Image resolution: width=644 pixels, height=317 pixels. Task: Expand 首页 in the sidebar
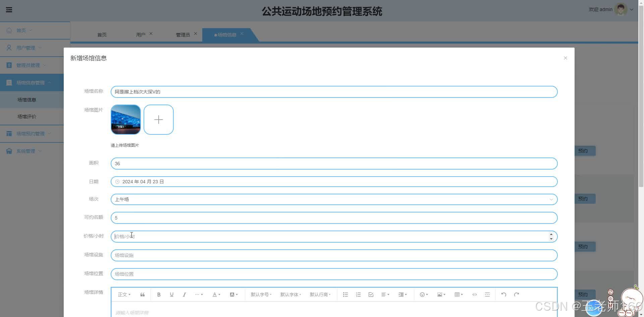click(35, 30)
